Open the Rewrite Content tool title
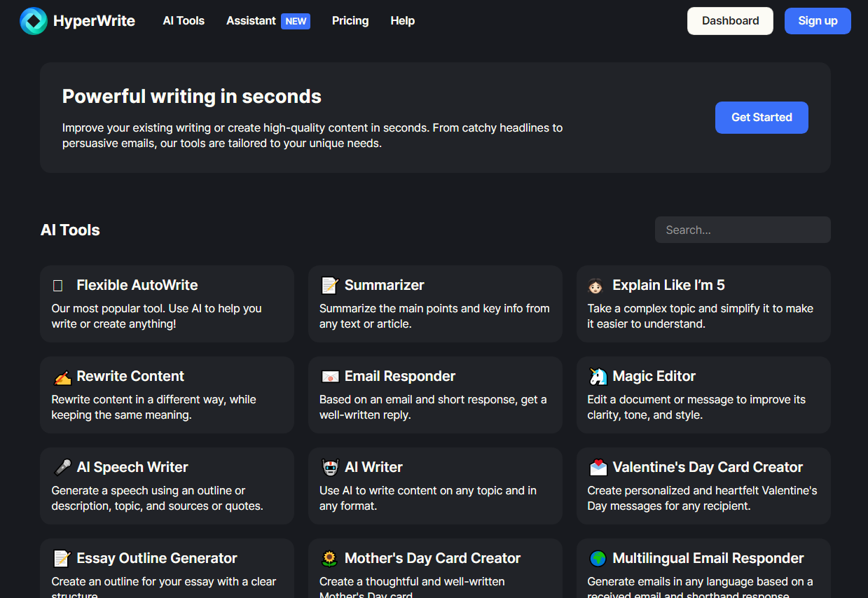 [130, 376]
